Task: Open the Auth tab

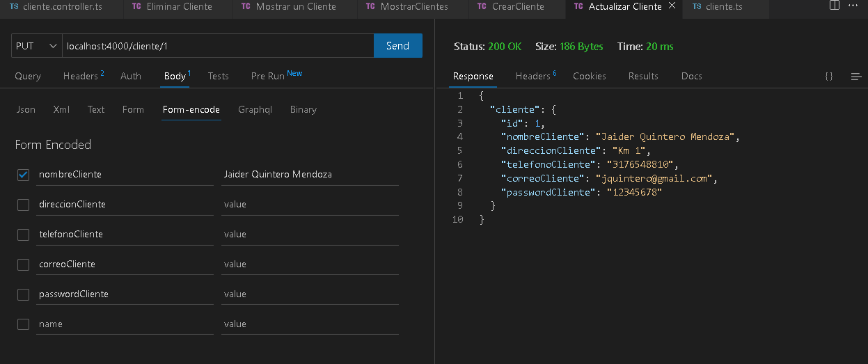Action: [131, 76]
